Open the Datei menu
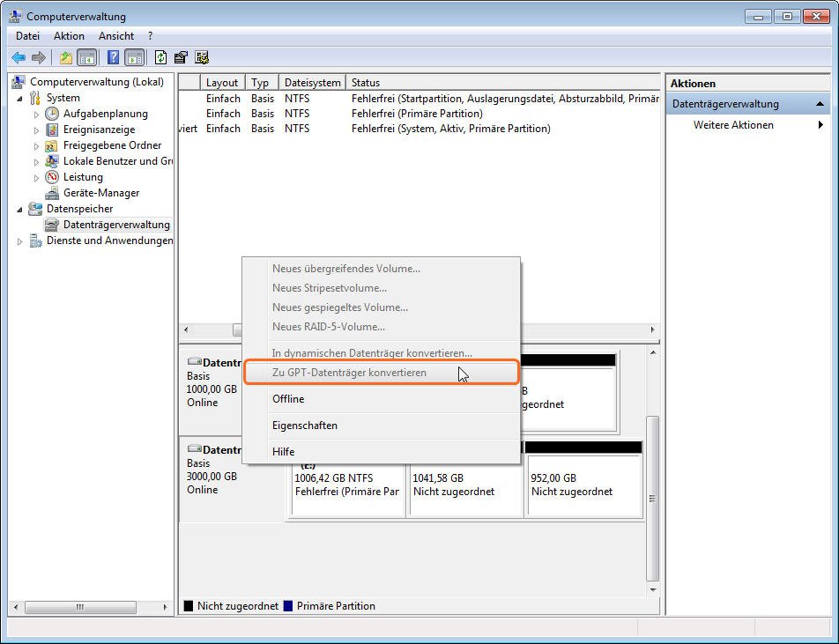The width and height of the screenshot is (839, 644). point(28,36)
